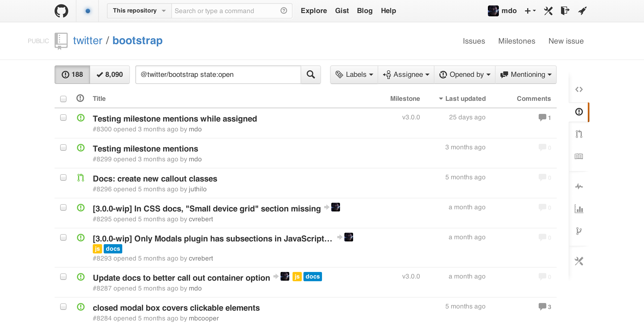Select checkbox for Docs callout classes pull request
644x324 pixels.
pyautogui.click(x=63, y=177)
